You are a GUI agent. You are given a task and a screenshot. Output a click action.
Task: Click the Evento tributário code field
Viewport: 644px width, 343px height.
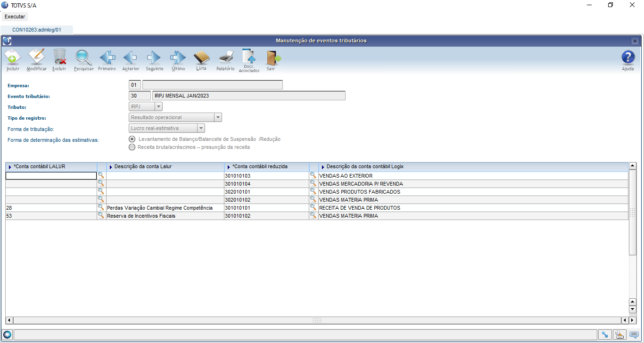tap(140, 96)
